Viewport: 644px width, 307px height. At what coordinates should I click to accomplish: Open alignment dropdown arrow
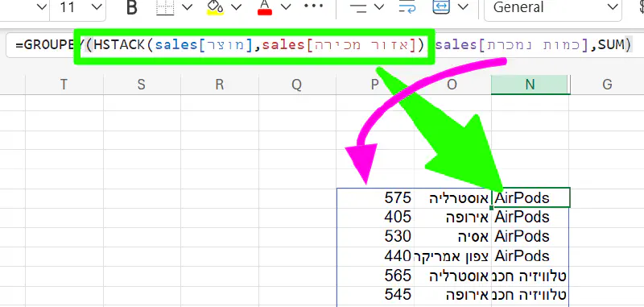point(379,7)
